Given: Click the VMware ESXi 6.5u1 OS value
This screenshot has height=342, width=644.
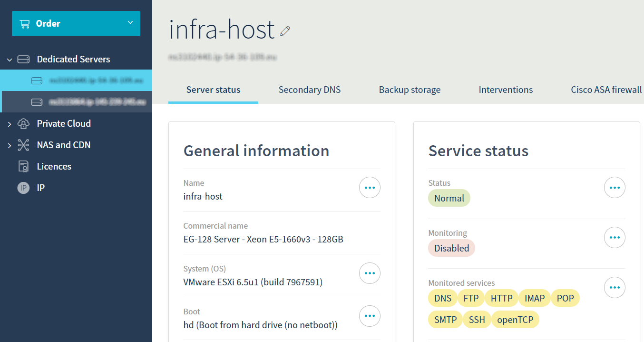Looking at the screenshot, I should point(253,282).
